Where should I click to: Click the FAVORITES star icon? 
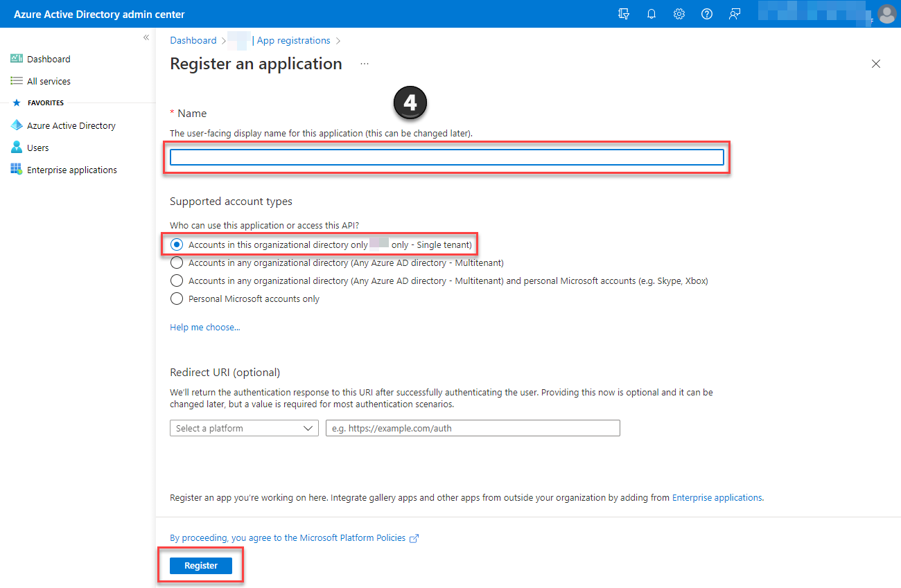17,103
